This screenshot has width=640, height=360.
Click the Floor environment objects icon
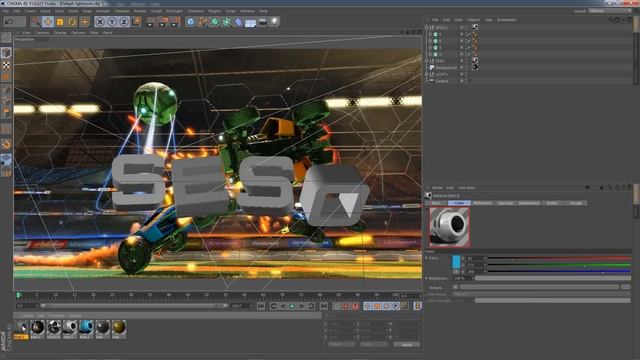[250, 22]
